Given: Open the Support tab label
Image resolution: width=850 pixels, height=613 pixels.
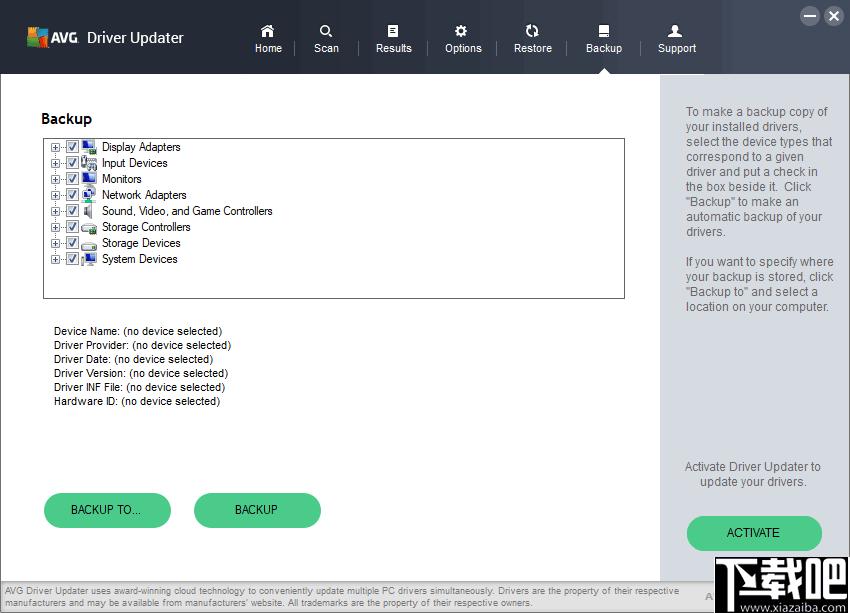Looking at the screenshot, I should tap(677, 48).
